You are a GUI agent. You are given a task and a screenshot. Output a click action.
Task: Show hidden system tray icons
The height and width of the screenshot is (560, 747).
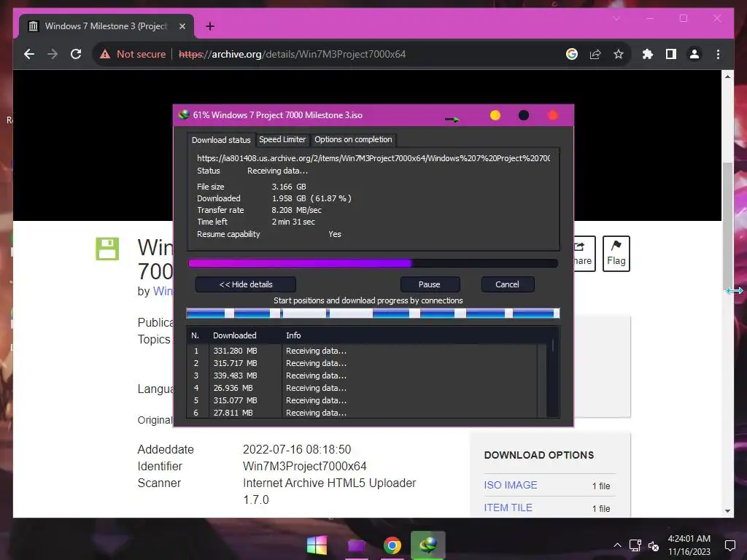617,545
